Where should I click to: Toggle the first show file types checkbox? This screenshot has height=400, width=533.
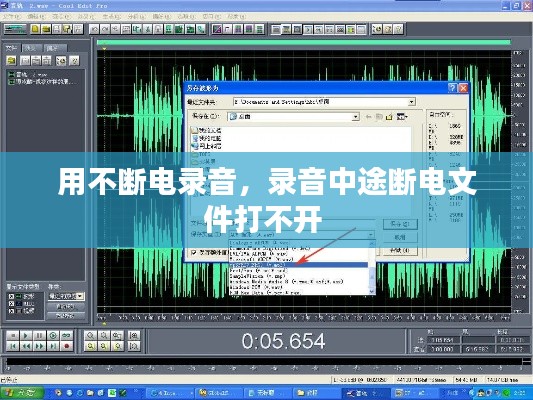(11, 296)
